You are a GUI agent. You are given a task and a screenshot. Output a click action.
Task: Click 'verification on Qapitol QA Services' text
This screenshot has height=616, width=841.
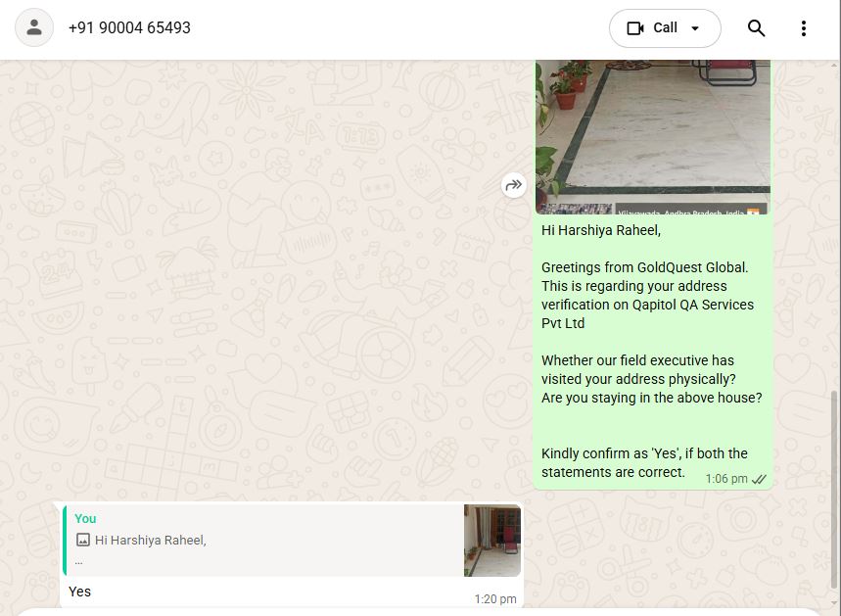(x=647, y=305)
